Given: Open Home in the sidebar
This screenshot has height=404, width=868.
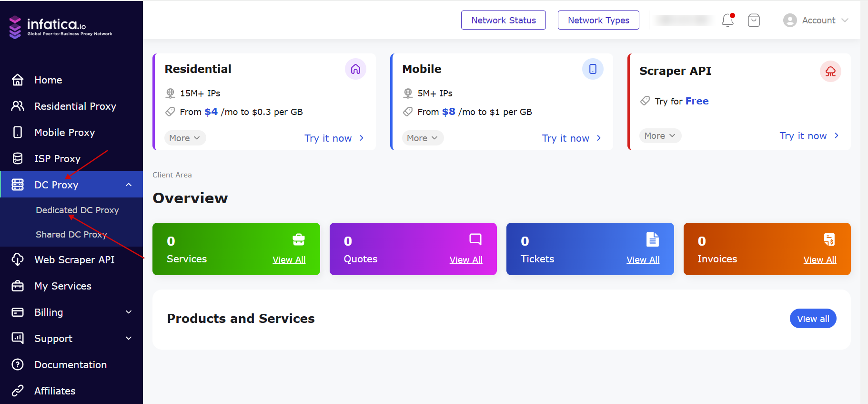Looking at the screenshot, I should coord(71,80).
